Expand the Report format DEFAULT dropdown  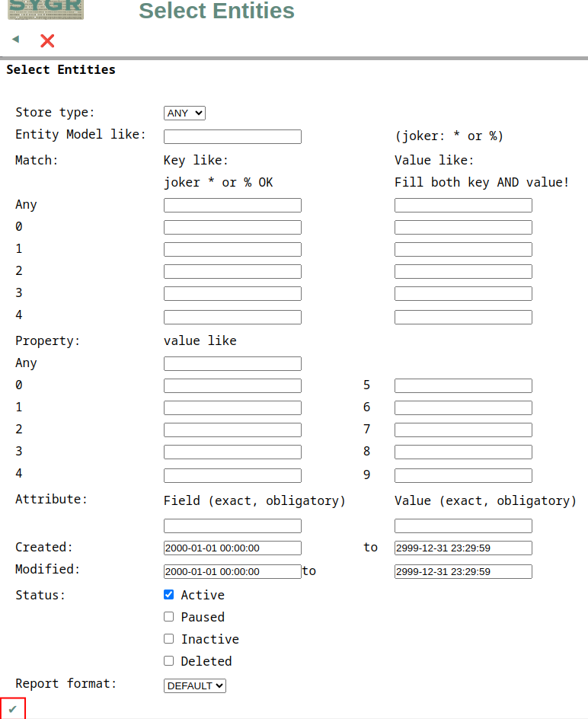(195, 686)
